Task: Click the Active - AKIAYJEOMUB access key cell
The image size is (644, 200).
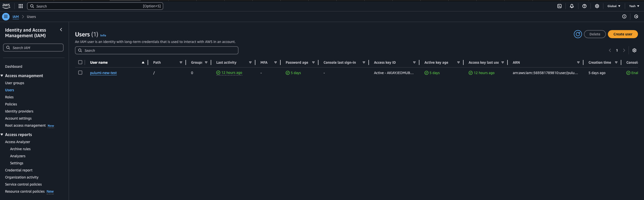Action: pyautogui.click(x=394, y=73)
